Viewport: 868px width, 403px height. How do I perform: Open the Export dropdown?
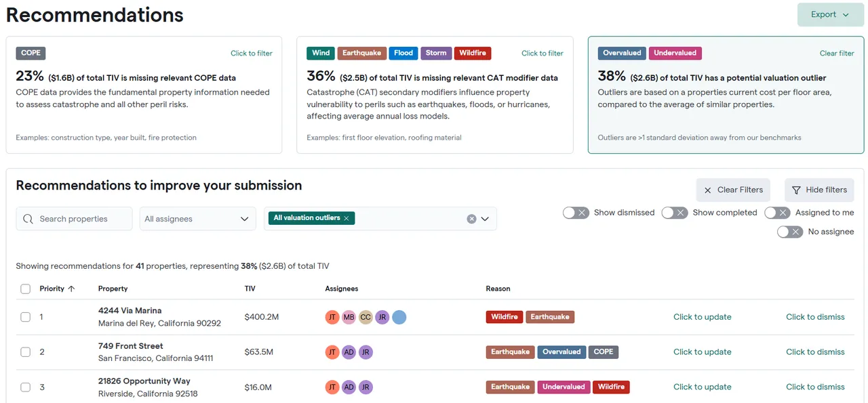tap(830, 15)
